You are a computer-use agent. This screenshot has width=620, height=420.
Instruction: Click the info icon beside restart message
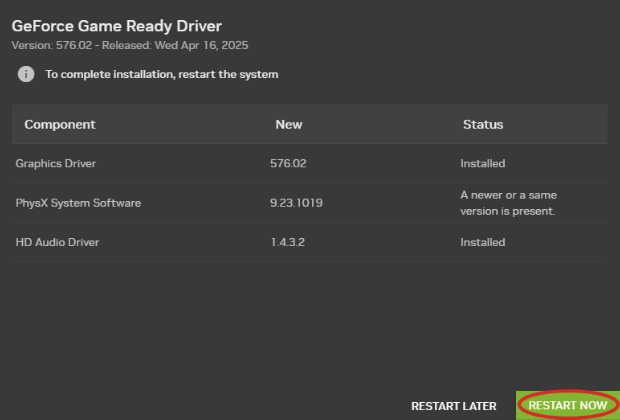(x=26, y=74)
